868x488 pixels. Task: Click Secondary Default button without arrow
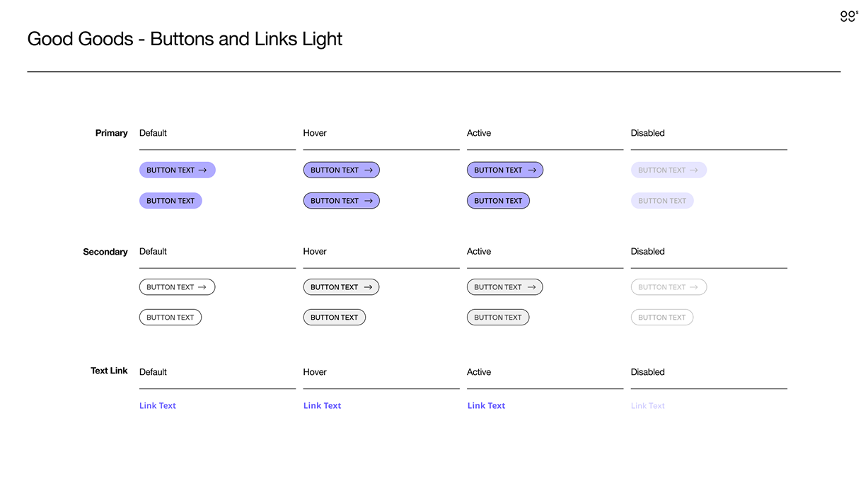pos(170,318)
